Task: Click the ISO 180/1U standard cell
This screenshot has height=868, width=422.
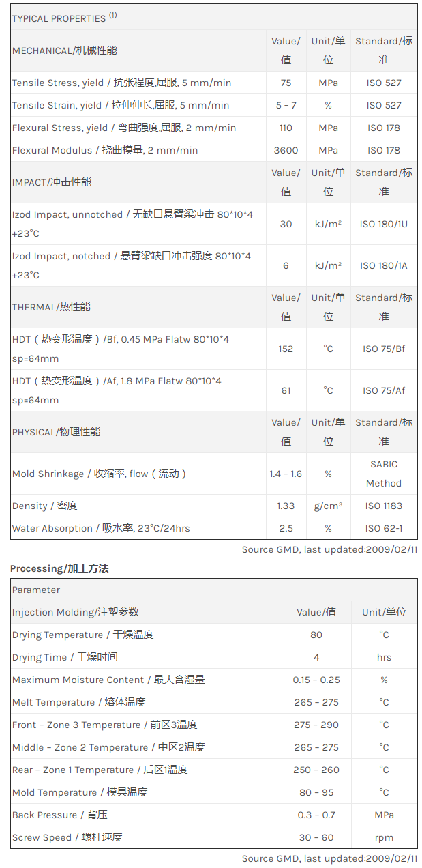Action: 383,224
